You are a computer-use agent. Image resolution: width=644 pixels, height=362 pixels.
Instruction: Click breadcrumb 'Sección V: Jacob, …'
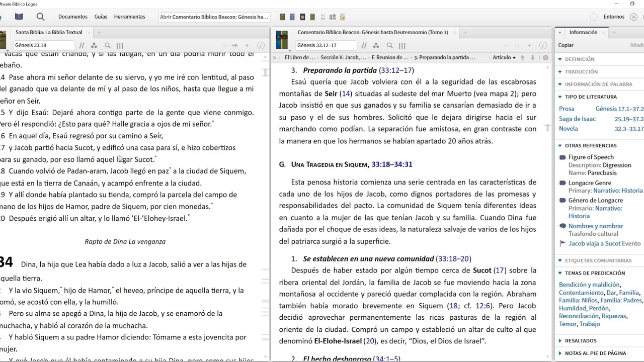[344, 57]
